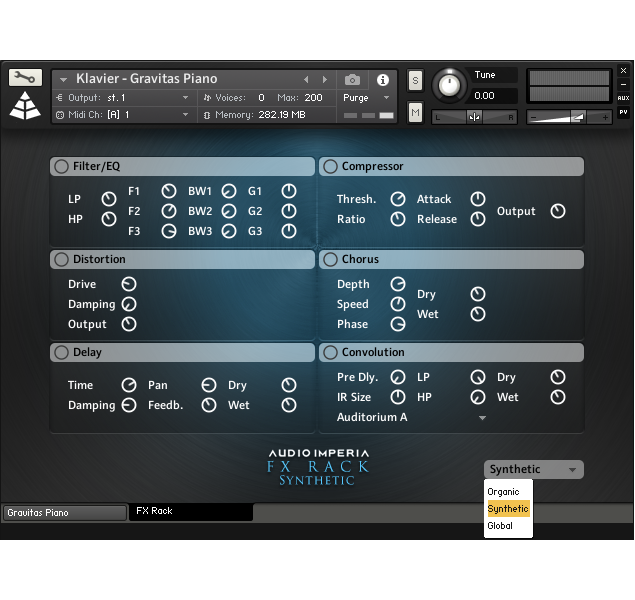
Task: Open the Auditorium A impulse dropdown
Action: [x=482, y=417]
